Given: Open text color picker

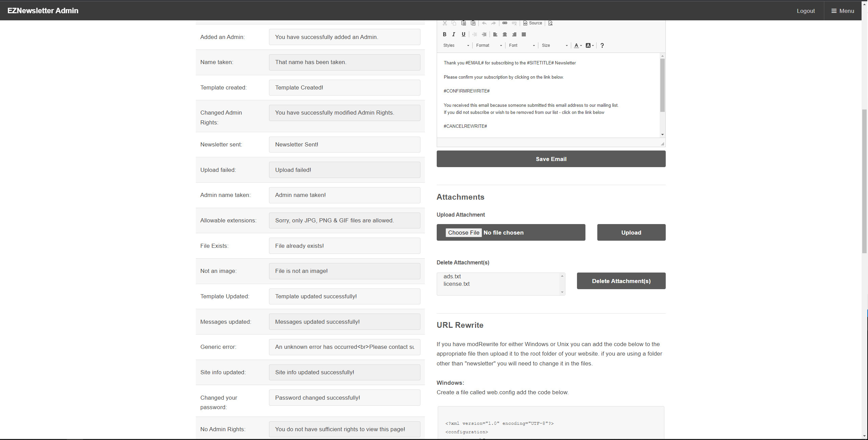Looking at the screenshot, I should 578,45.
